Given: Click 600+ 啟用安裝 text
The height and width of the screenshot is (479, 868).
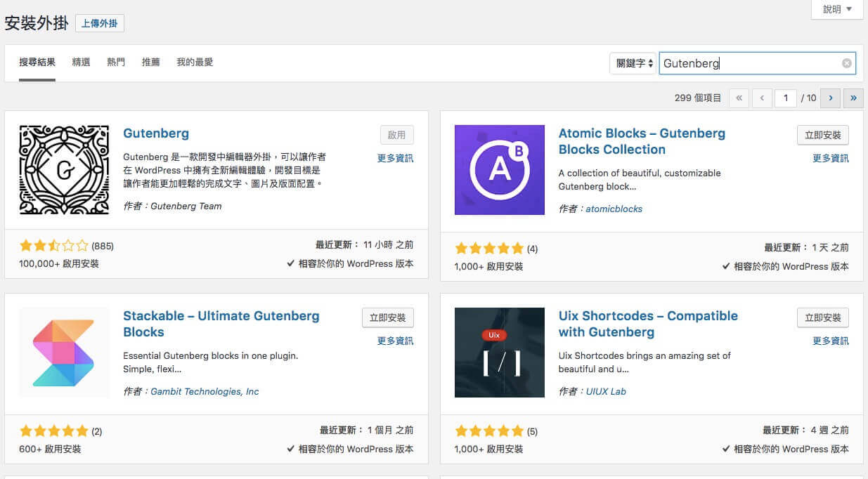Looking at the screenshot, I should (50, 449).
